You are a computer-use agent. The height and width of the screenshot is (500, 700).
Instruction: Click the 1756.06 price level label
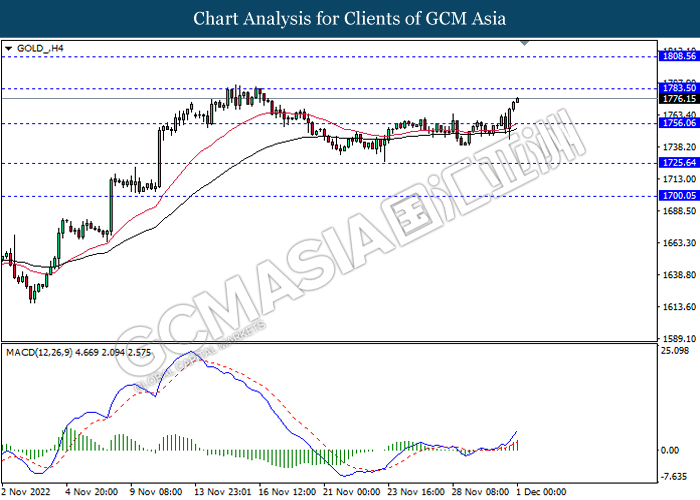pos(679,123)
